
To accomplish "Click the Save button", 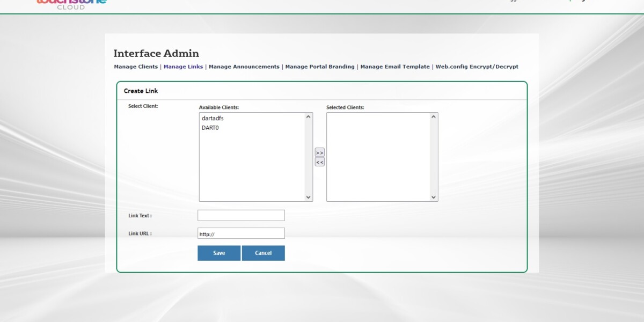I will click(x=219, y=253).
